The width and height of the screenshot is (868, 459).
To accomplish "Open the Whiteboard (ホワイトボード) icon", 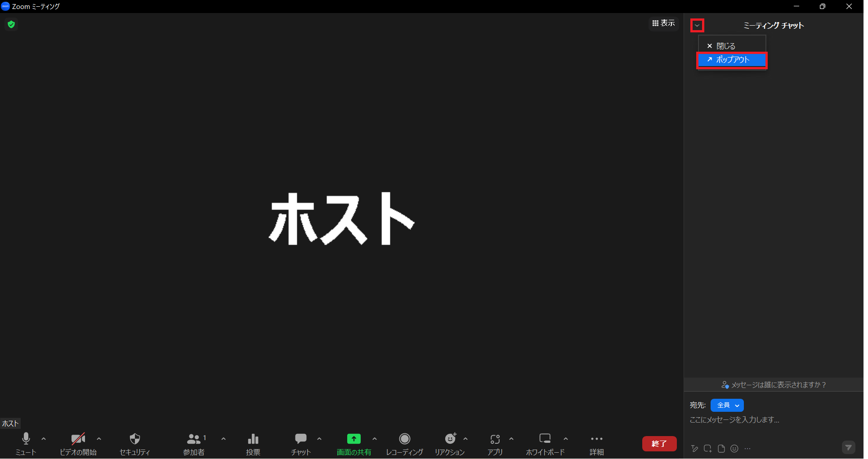I will pyautogui.click(x=545, y=439).
